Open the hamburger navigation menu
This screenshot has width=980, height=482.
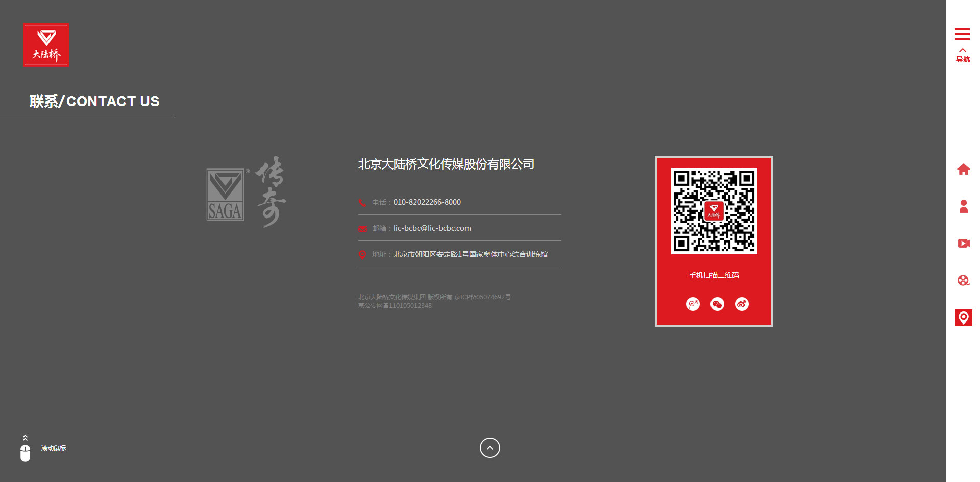(x=962, y=34)
